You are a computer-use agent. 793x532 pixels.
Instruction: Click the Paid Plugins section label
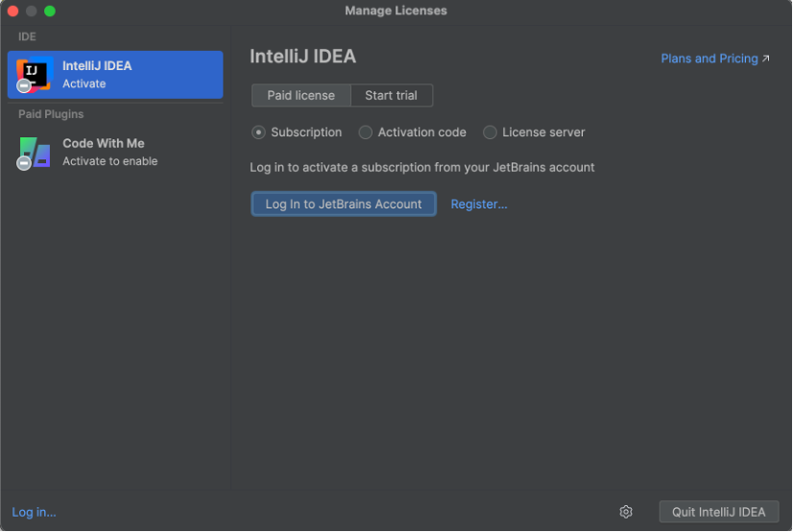51,114
